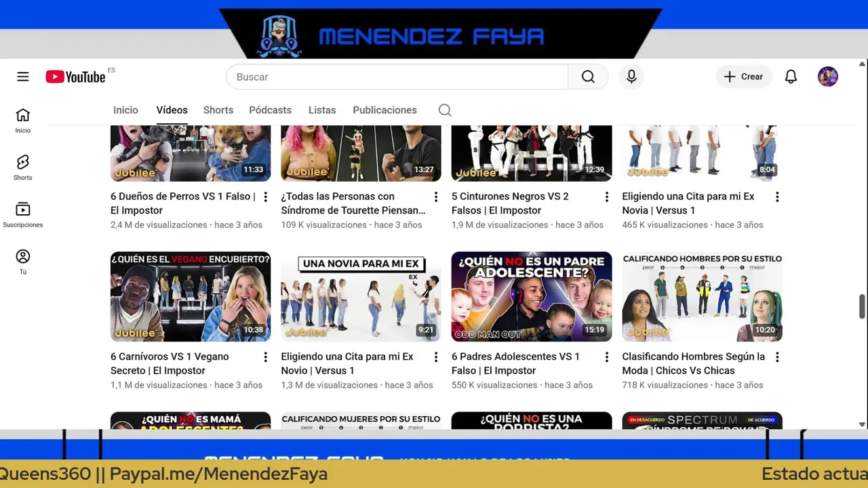Click the Crear button
868x488 pixels.
coord(744,77)
